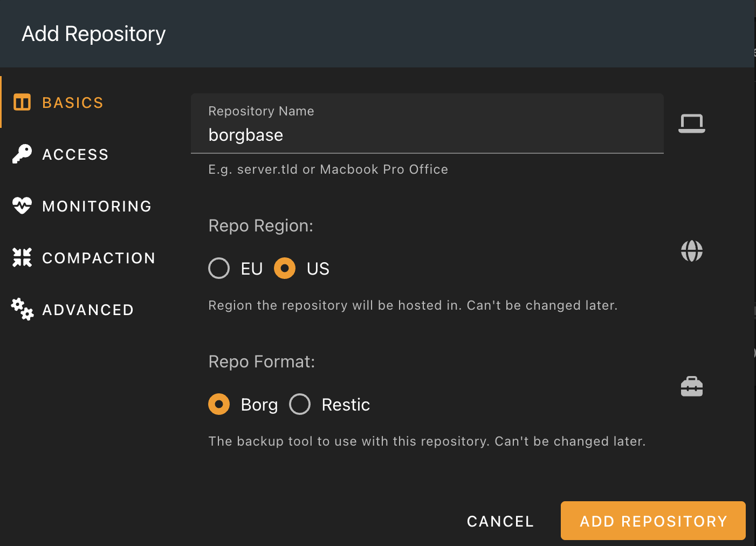Click the Monitoring heartbeat icon

click(x=22, y=206)
